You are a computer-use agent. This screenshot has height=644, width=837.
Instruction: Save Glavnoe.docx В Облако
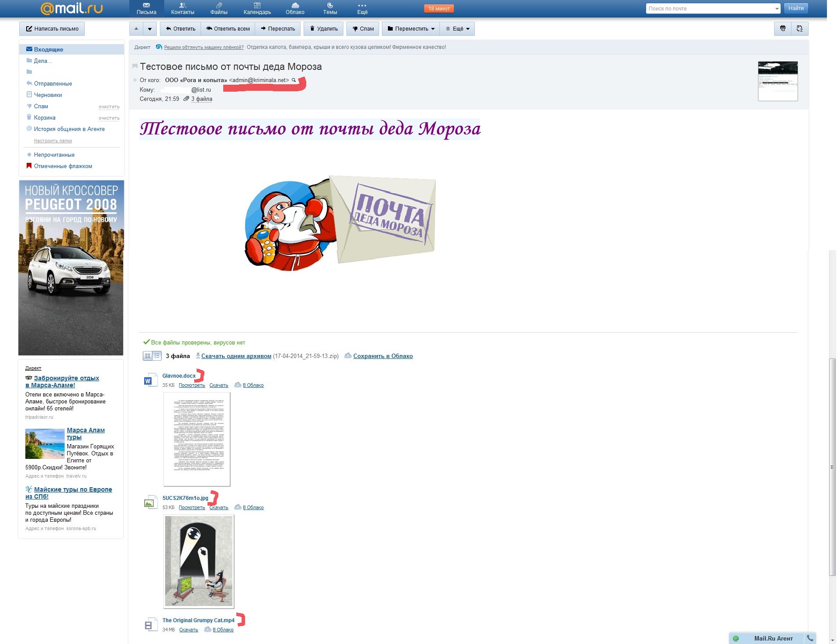253,385
